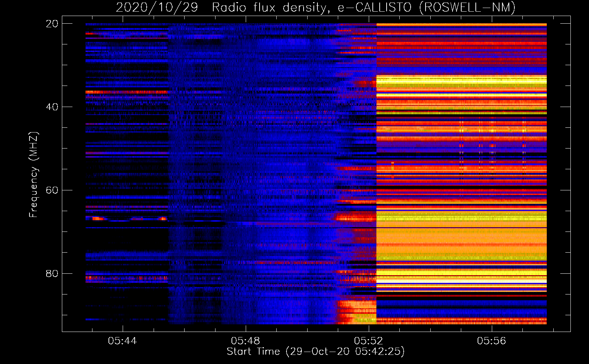Click the 40 frequency tick label
Viewport: 589px width, 364px height.
[x=52, y=107]
